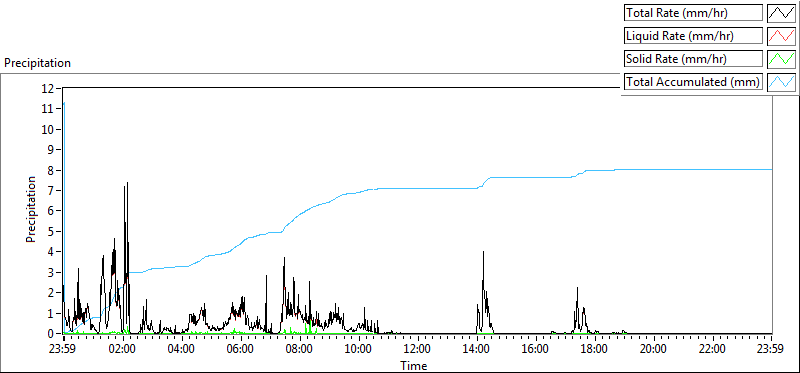The image size is (800, 373).
Task: Click the 0 value on the Y axis
Action: tap(52, 334)
